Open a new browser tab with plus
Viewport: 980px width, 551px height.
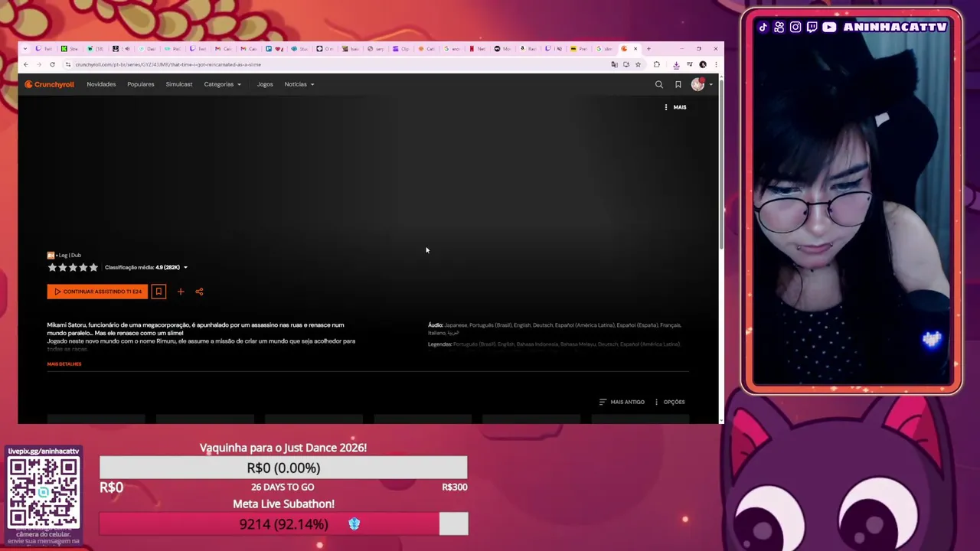pyautogui.click(x=648, y=49)
